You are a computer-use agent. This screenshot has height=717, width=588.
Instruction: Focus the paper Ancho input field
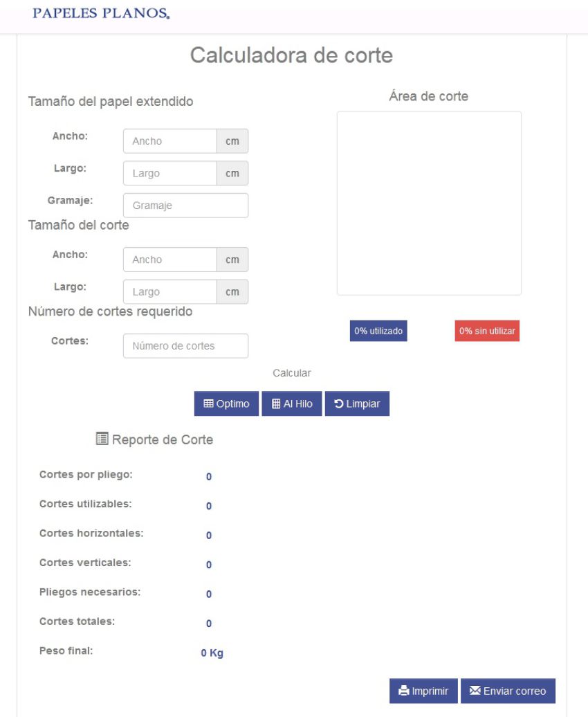tap(170, 141)
